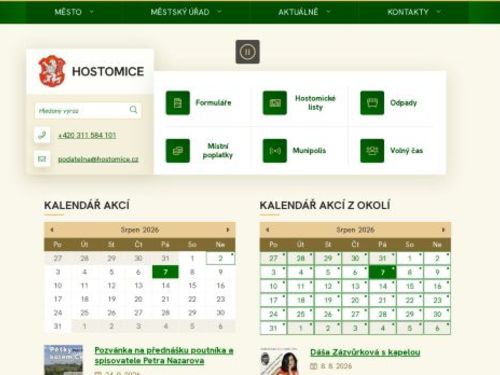Open the Hostomické listy icon
Screen dimensions: 500x375
pos(275,103)
